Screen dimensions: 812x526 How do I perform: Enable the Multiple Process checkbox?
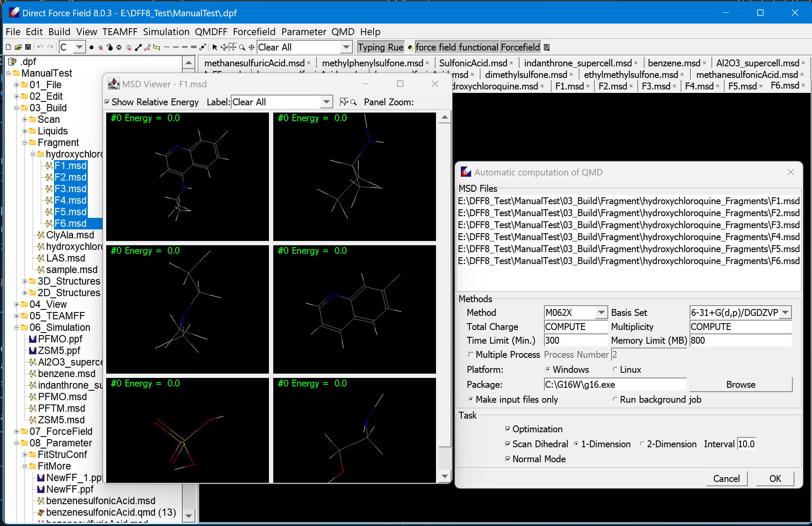point(471,354)
